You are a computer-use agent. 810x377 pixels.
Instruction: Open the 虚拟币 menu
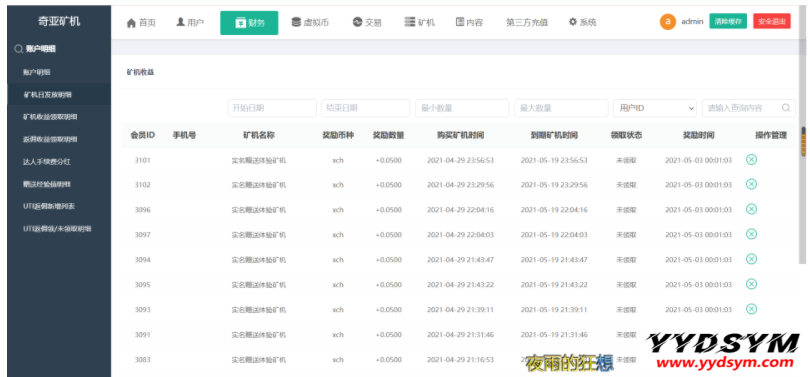coord(310,23)
